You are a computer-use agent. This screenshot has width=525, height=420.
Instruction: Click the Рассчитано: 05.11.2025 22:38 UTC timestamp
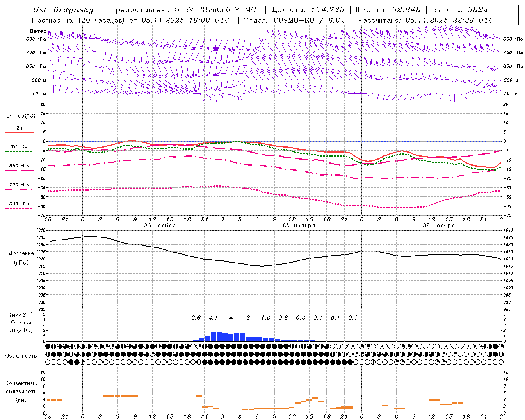[426, 20]
